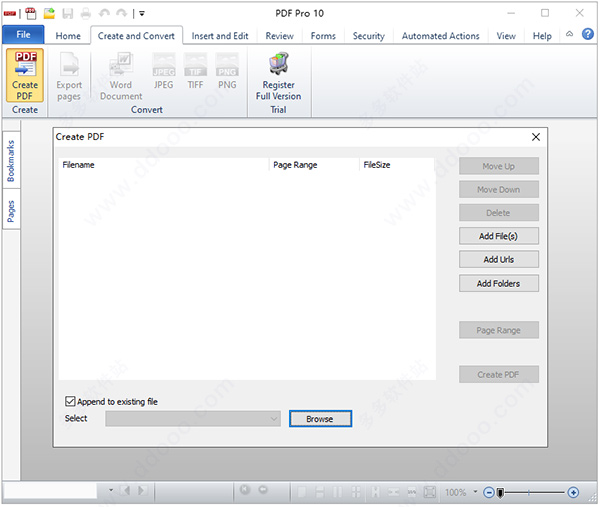Open the page number dropdown arrow
This screenshot has height=507, width=600.
pyautogui.click(x=111, y=490)
